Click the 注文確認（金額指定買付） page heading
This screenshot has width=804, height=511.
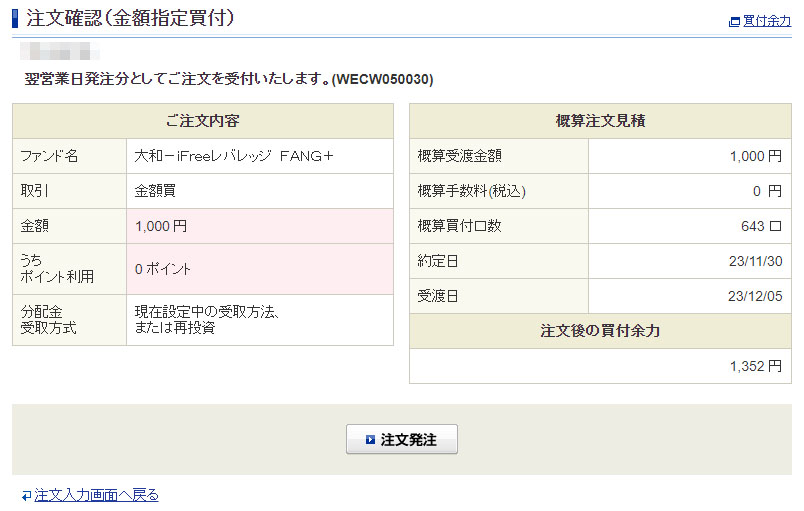point(132,18)
